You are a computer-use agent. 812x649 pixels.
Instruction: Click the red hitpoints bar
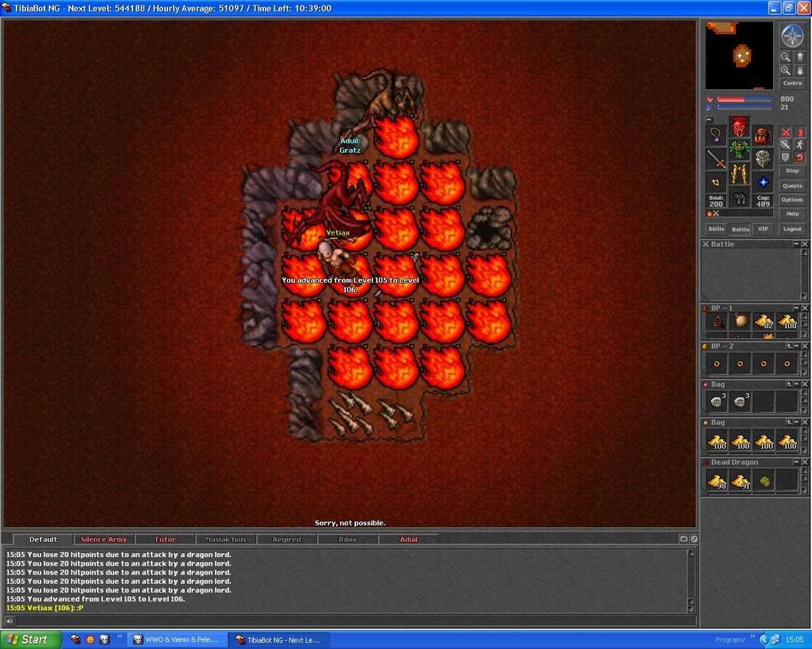[745, 99]
